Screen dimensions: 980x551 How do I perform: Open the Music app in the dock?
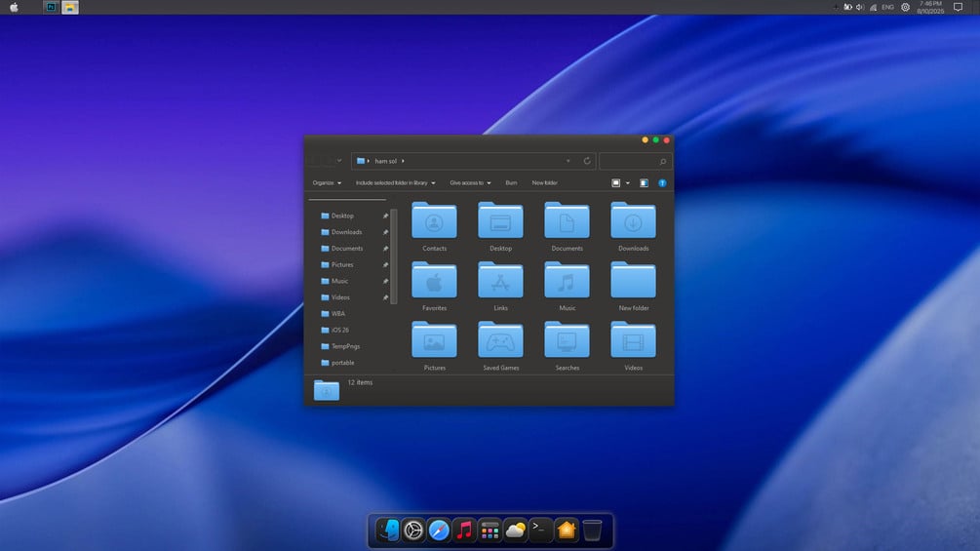[x=464, y=531]
